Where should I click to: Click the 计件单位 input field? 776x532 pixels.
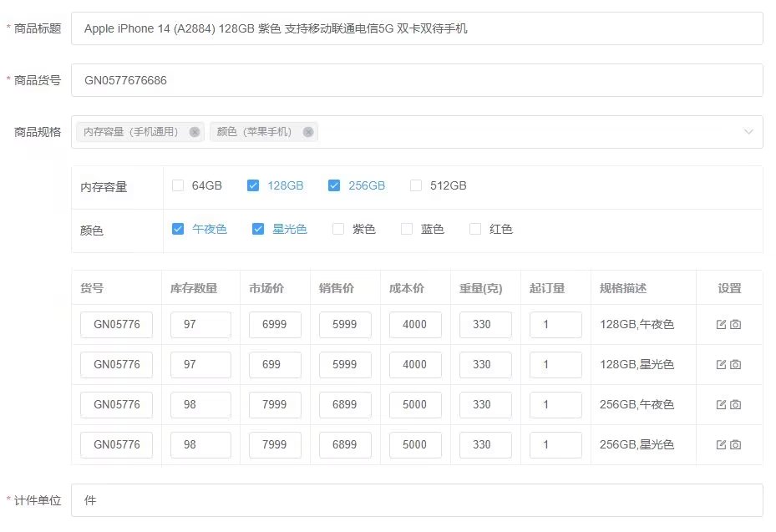point(417,500)
